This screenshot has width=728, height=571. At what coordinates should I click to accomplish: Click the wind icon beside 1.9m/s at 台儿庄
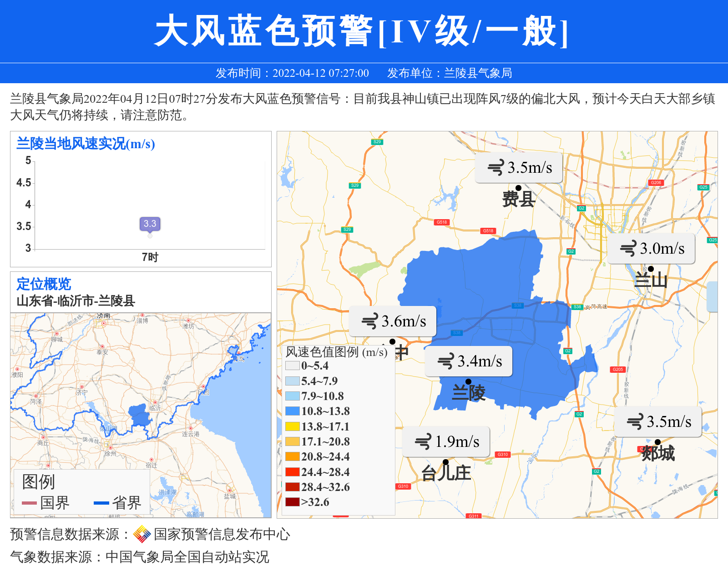coord(423,441)
